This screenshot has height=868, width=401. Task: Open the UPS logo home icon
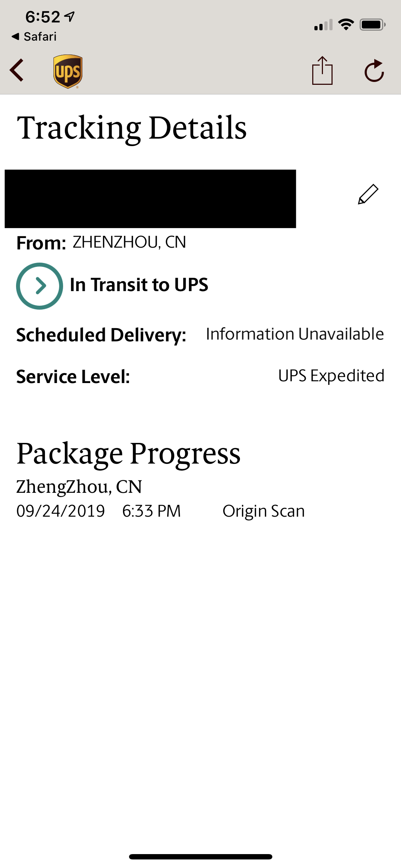(68, 71)
